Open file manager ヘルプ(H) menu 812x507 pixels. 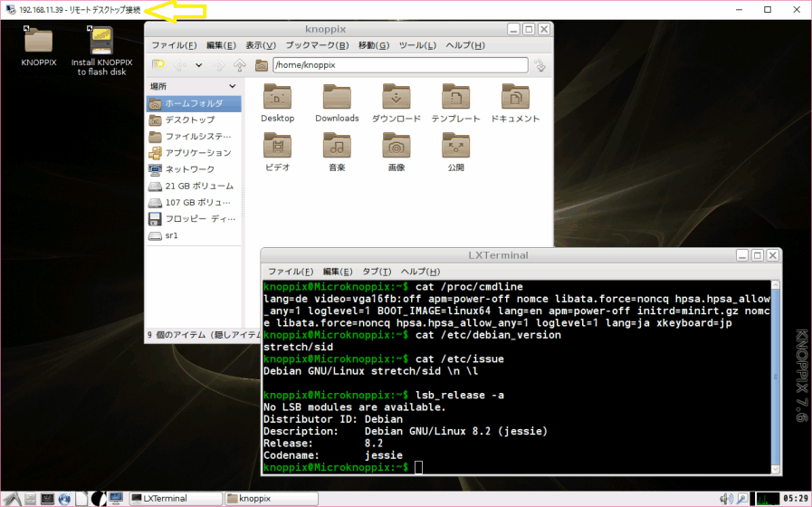point(465,45)
